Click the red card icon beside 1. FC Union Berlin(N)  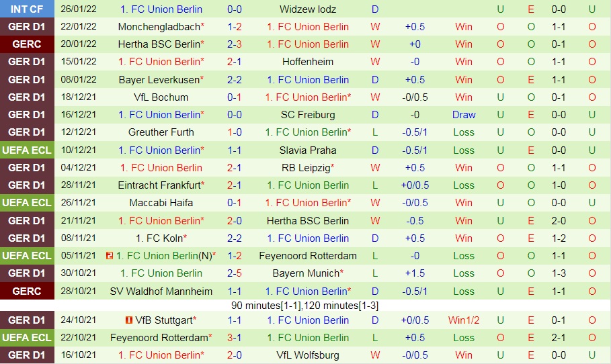(x=110, y=256)
